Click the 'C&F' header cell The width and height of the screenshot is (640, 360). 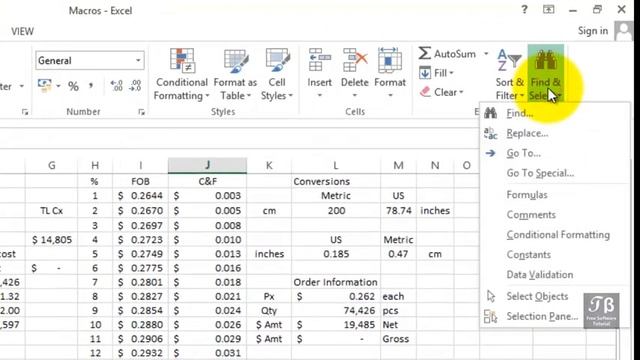click(207, 181)
